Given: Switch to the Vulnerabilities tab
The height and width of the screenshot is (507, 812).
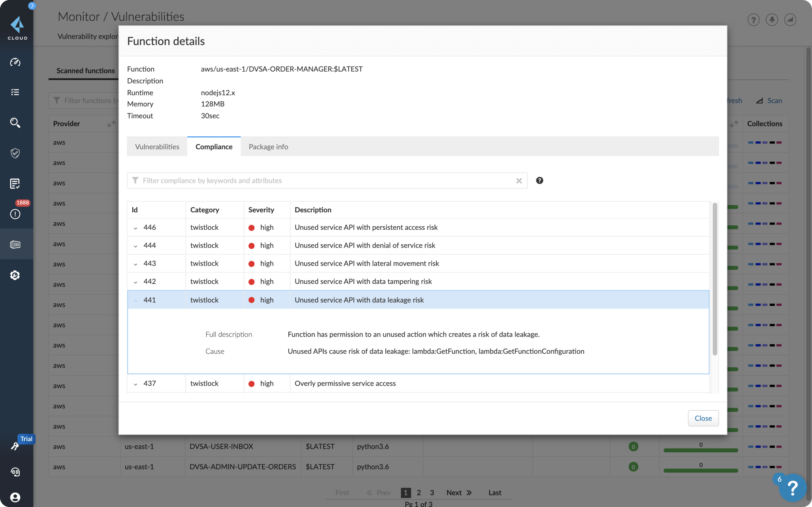Looking at the screenshot, I should (x=157, y=147).
